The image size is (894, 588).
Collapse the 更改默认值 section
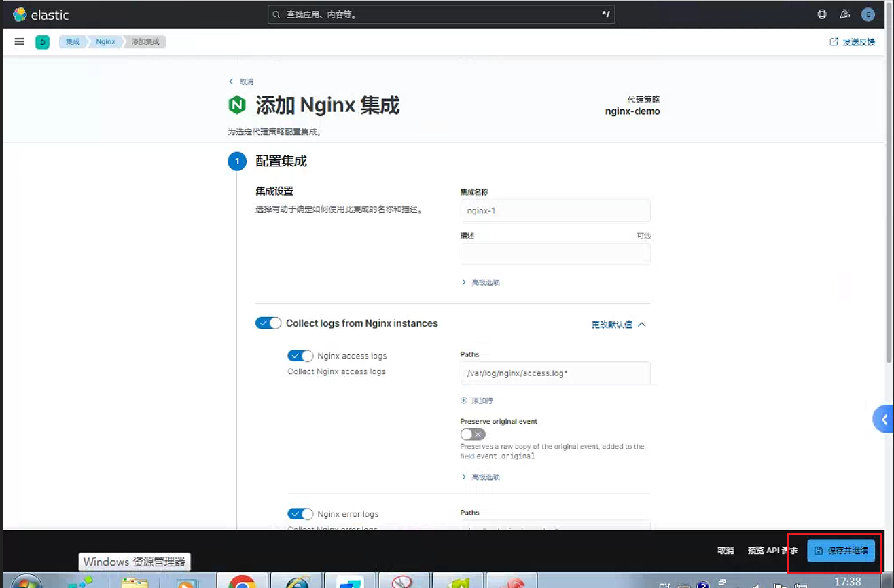coord(618,325)
